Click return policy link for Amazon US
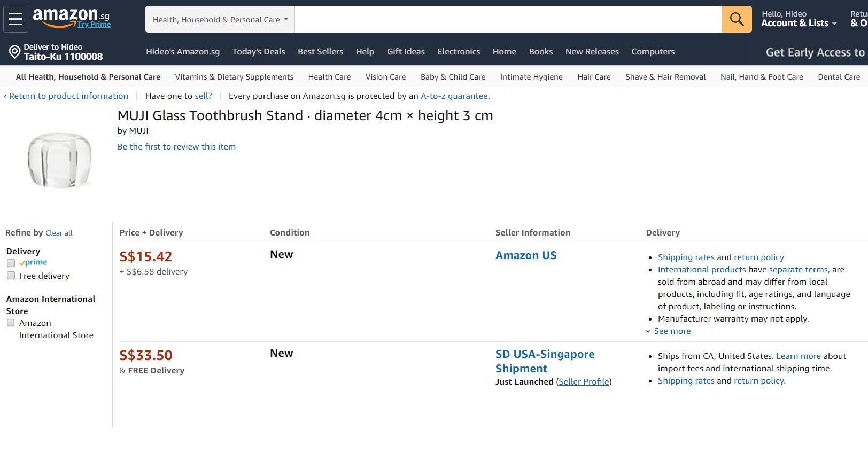The image size is (868, 469). (759, 257)
